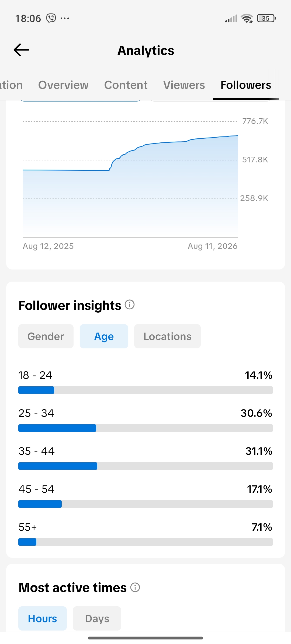The image size is (291, 644).
Task: Select the Locations insights filter
Action: point(167,336)
